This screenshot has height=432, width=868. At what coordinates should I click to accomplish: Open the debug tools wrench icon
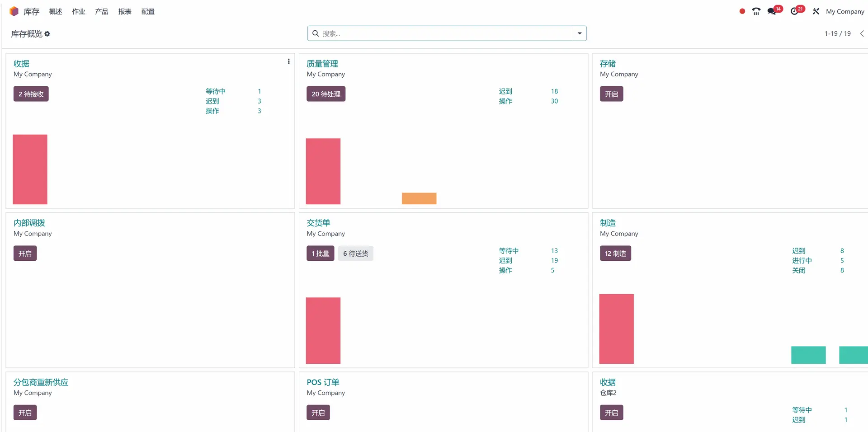816,11
